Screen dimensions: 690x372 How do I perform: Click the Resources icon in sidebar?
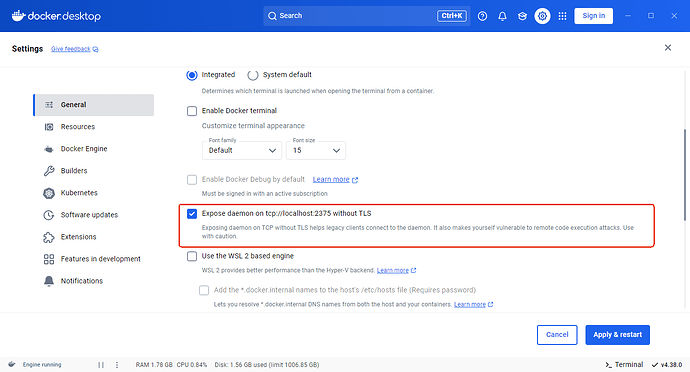(x=49, y=127)
